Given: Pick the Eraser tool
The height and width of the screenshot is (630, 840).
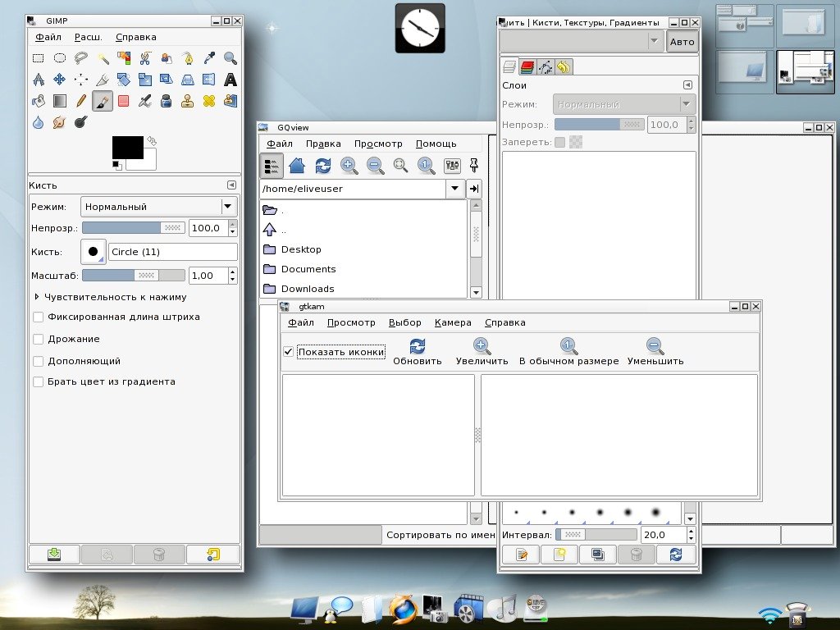Looking at the screenshot, I should (124, 101).
